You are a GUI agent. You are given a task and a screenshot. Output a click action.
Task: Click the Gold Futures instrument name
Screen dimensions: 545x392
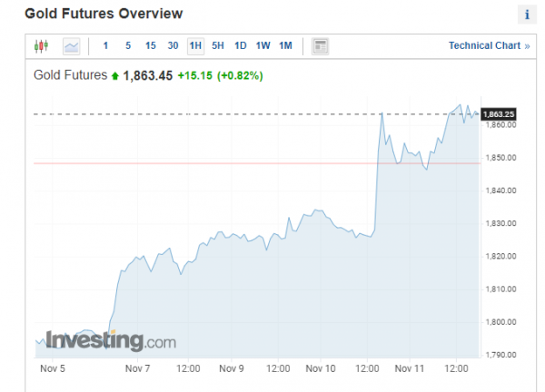[x=71, y=75]
